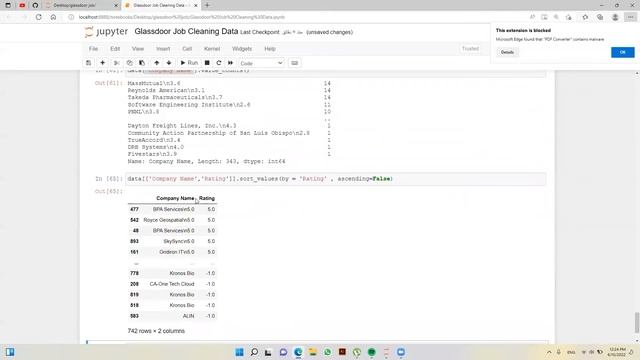This screenshot has width=640, height=360.
Task: Enter immersive reader icon
Action: tap(544, 17)
